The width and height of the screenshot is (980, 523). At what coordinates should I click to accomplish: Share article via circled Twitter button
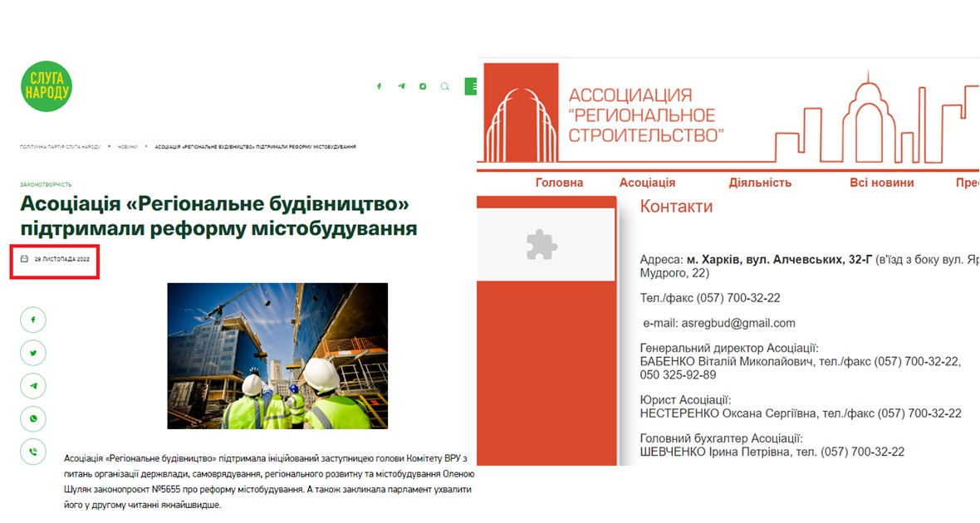pyautogui.click(x=33, y=353)
